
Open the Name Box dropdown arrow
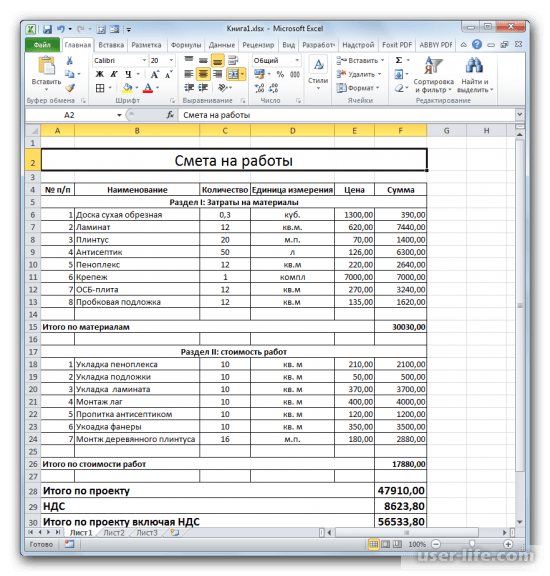[119, 115]
